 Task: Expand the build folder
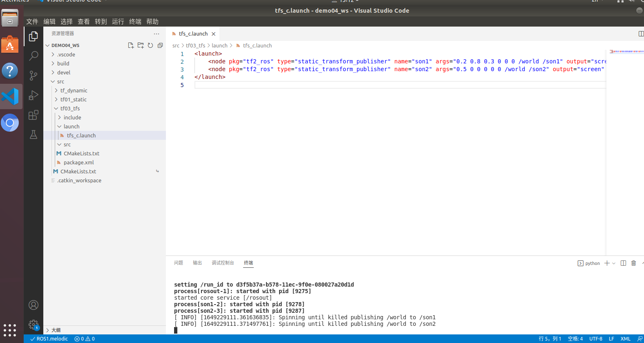(63, 63)
